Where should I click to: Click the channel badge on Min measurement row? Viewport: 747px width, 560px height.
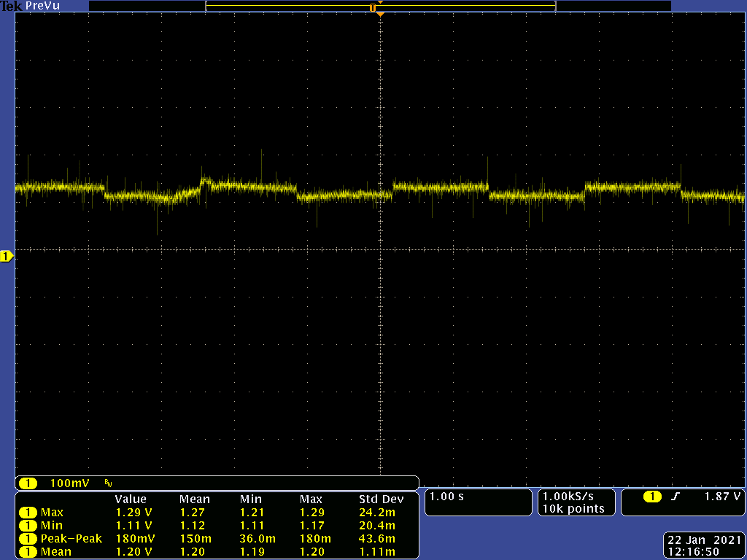point(28,526)
